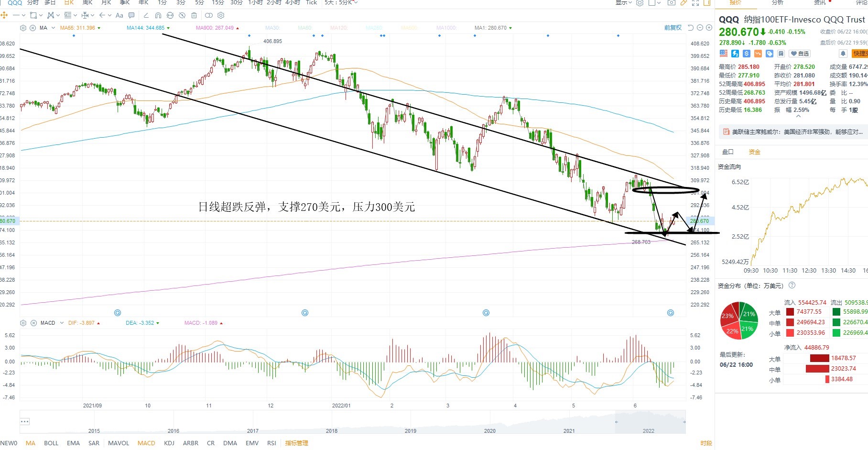The image size is (868, 450).
Task: Expand the line drawing tool dropdown
Action: [x=23, y=15]
